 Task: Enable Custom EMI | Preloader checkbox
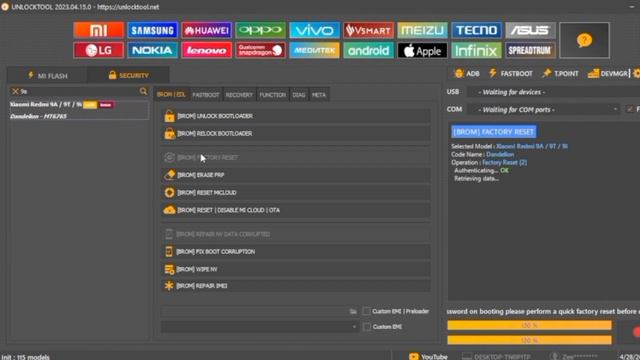pos(367,311)
